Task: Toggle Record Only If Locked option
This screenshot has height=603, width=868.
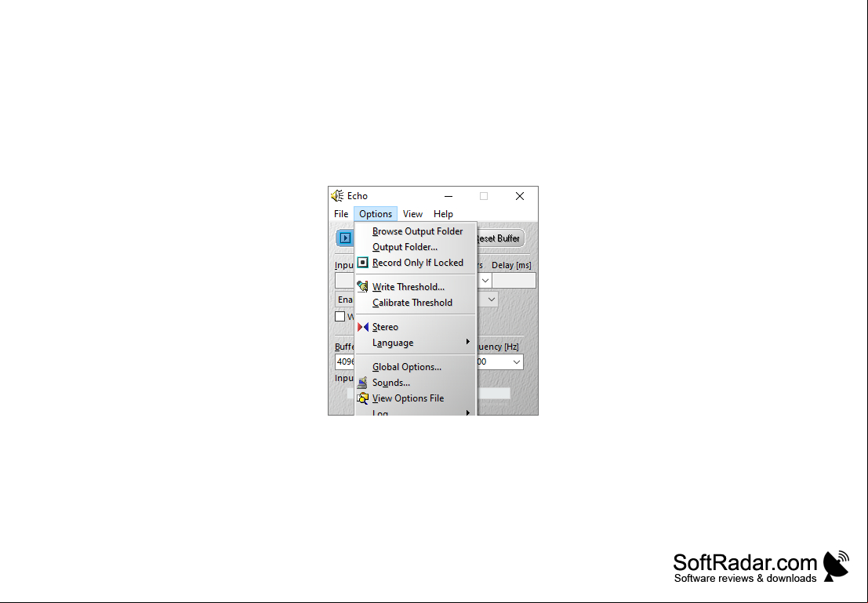Action: click(x=415, y=263)
